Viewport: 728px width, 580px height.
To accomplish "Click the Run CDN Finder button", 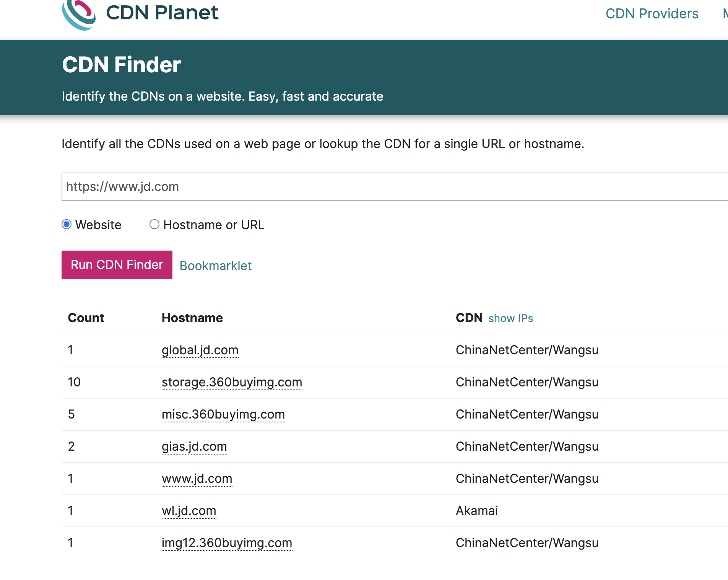I will [x=117, y=265].
